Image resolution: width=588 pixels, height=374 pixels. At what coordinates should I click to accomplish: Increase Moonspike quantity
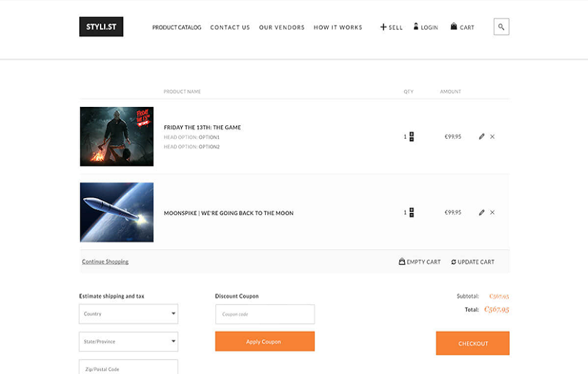[412, 210]
